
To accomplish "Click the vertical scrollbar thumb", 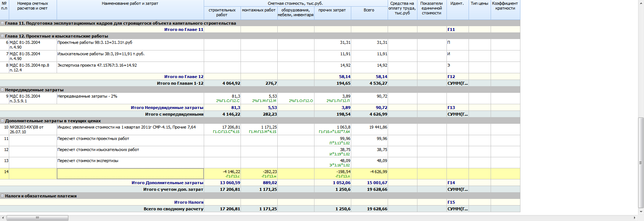I will [641, 162].
